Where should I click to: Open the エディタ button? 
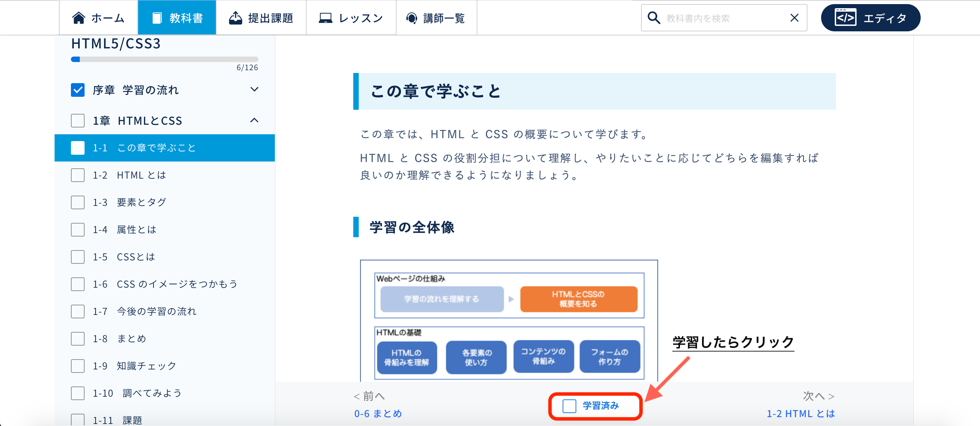tap(871, 17)
